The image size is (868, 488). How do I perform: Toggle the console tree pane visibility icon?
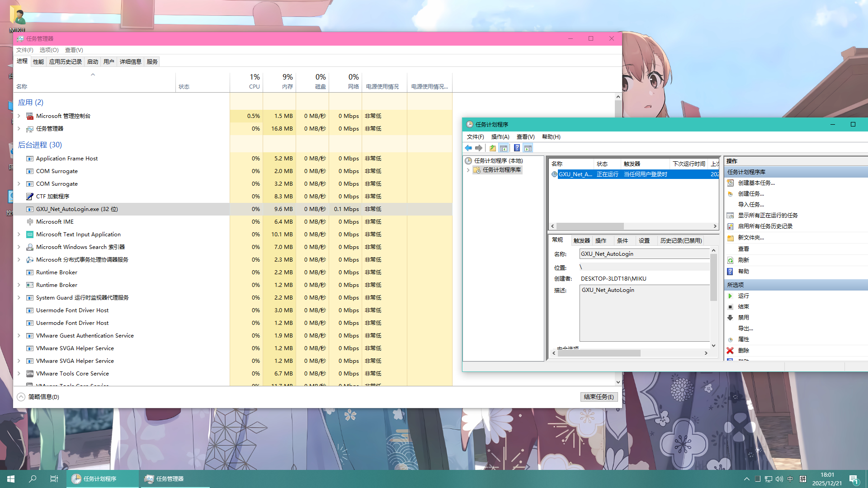pos(504,148)
